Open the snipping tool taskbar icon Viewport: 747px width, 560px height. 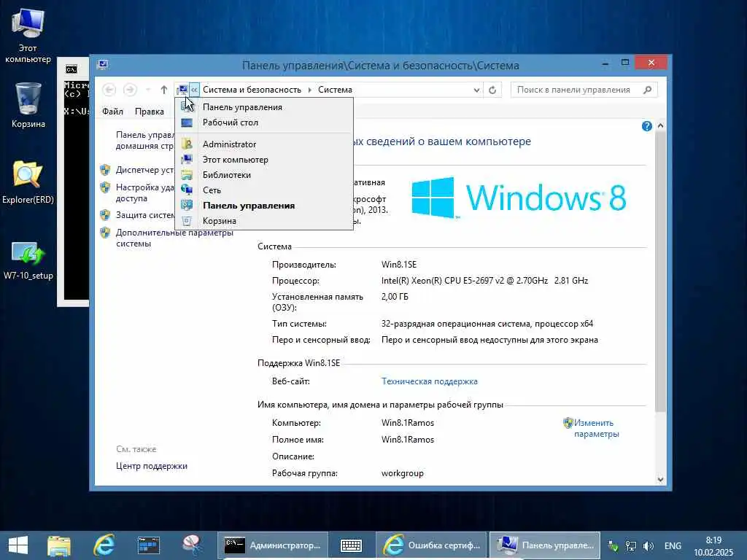click(x=192, y=545)
